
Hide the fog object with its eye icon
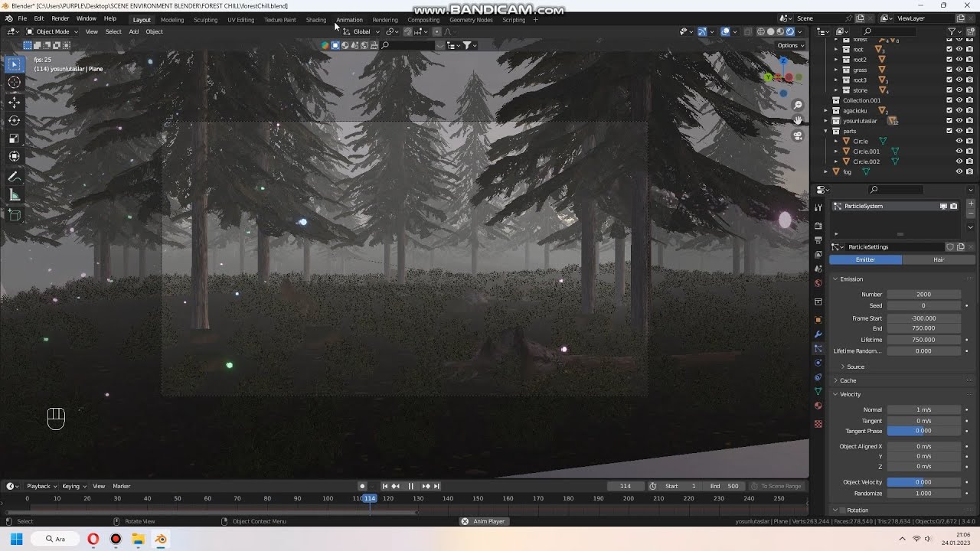(x=959, y=171)
